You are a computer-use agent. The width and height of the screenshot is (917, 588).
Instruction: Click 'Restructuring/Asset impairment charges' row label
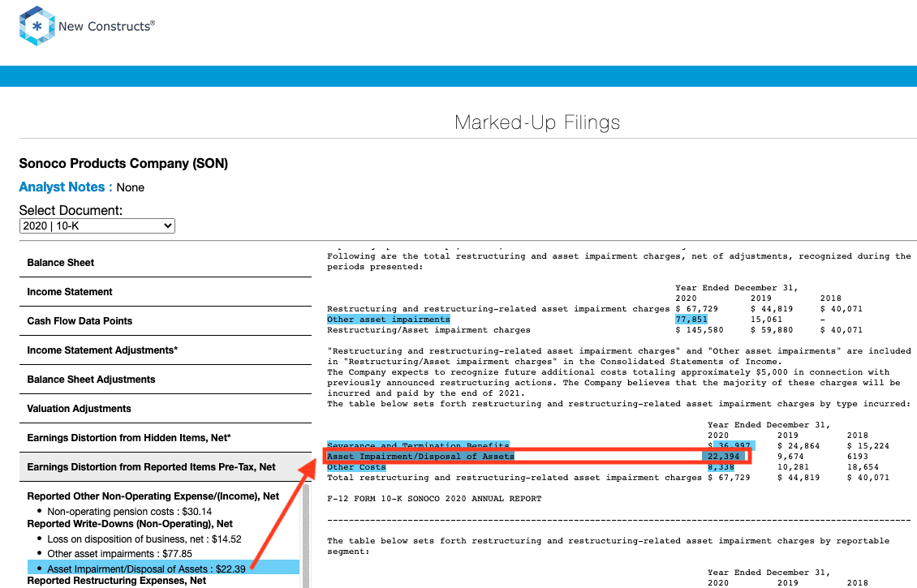[x=428, y=330]
